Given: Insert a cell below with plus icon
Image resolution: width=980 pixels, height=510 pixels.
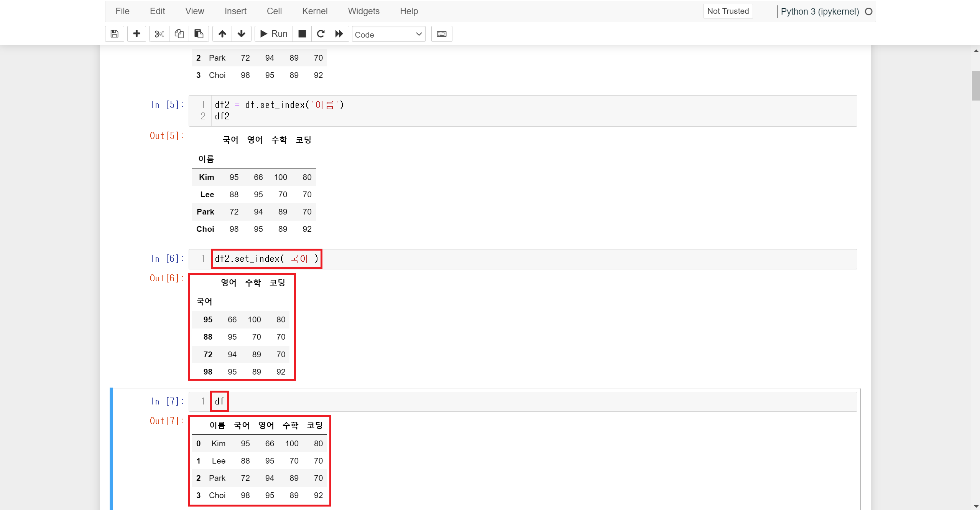Looking at the screenshot, I should 136,34.
